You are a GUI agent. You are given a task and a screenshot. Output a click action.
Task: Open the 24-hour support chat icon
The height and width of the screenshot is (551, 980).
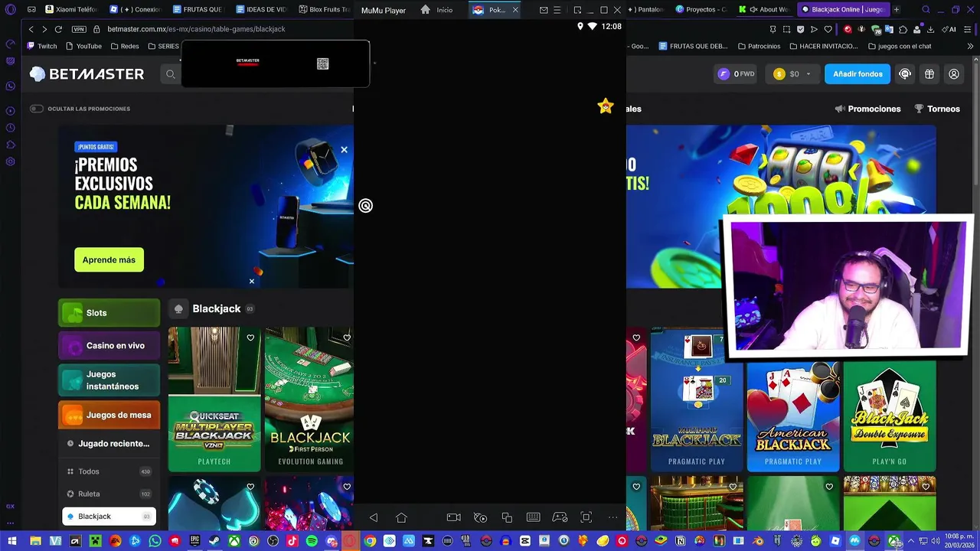(x=905, y=74)
